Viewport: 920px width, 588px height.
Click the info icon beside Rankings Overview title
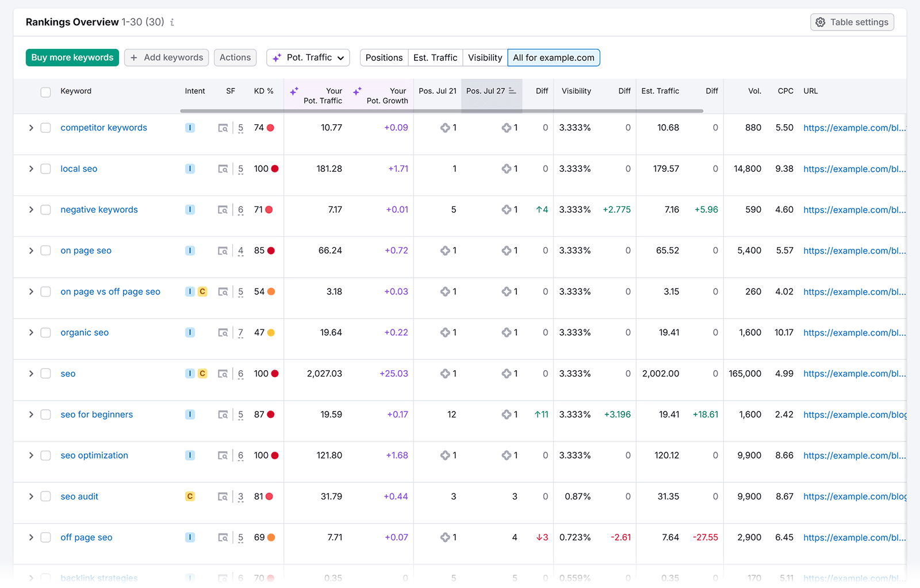pyautogui.click(x=171, y=22)
